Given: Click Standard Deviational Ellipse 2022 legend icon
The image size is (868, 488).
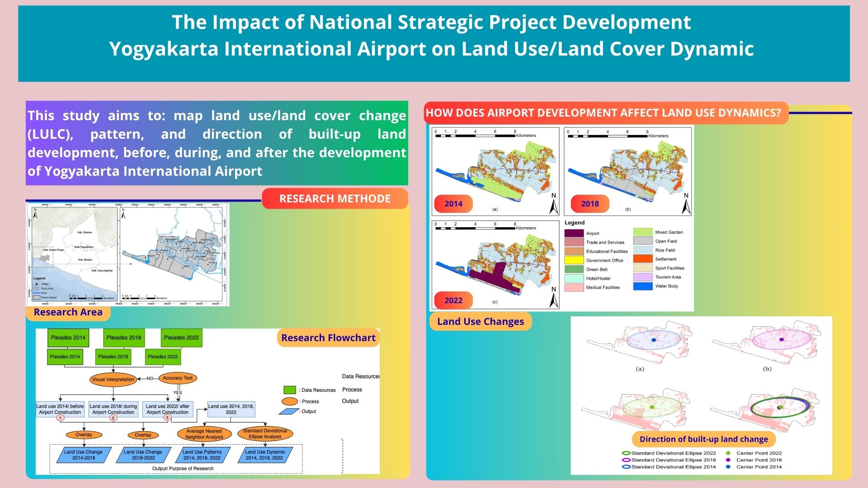Looking at the screenshot, I should click(626, 453).
